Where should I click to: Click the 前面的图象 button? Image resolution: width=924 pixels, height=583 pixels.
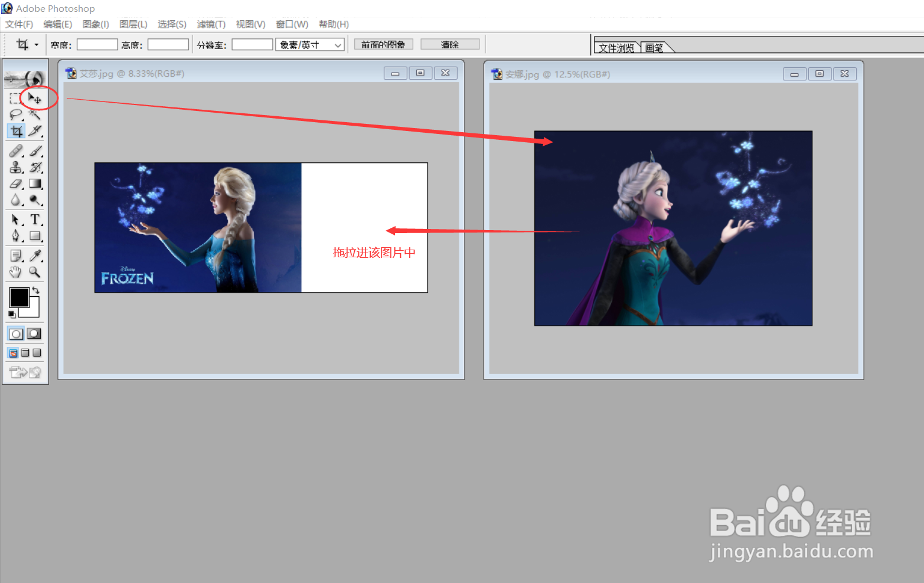[383, 44]
